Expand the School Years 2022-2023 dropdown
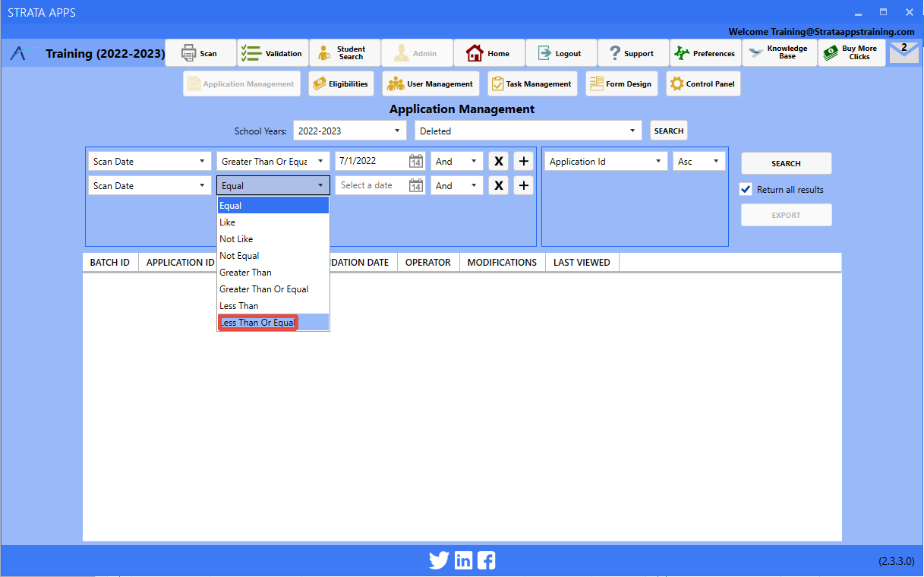 350,131
